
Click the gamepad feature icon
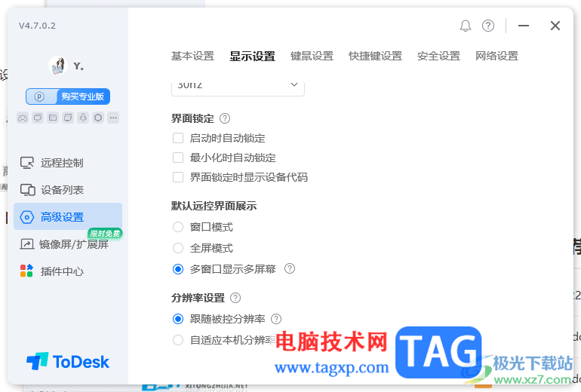(x=23, y=118)
